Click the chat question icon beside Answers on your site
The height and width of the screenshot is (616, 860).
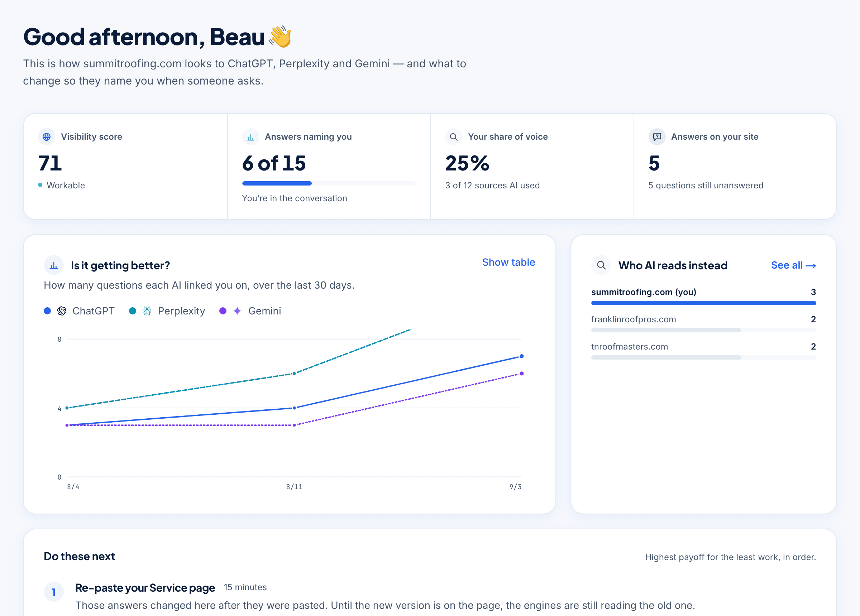click(657, 137)
